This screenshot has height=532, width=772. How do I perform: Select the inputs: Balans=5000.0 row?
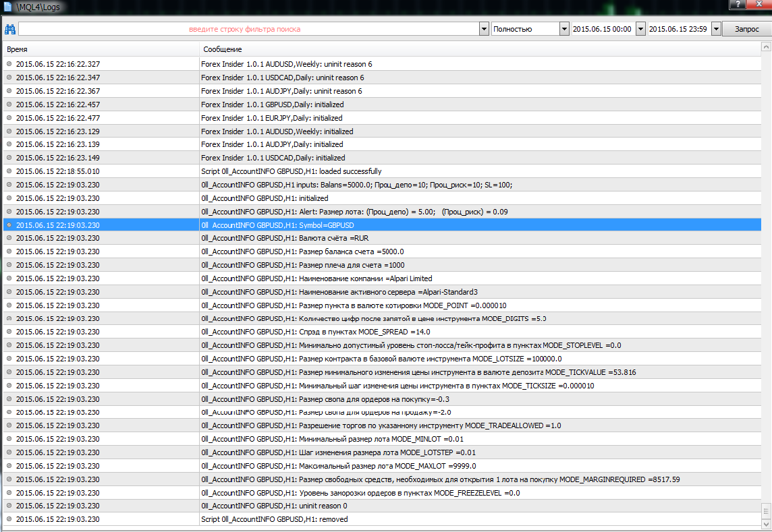point(382,185)
